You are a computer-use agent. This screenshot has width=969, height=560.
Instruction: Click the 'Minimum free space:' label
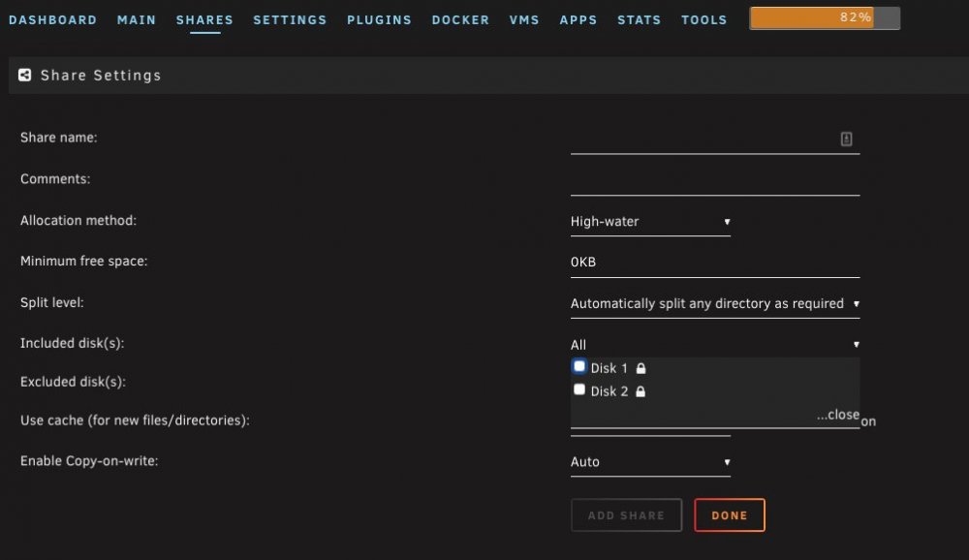pyautogui.click(x=84, y=262)
